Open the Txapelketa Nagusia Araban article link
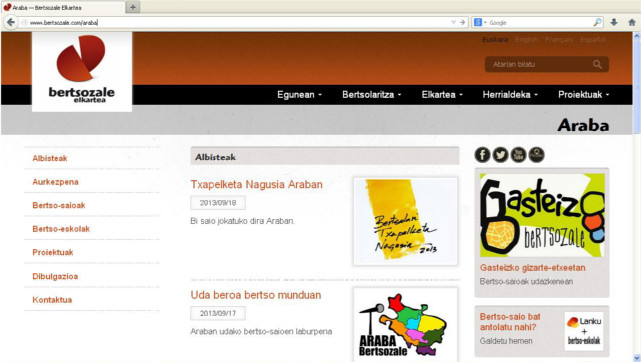641x362 pixels. click(256, 184)
